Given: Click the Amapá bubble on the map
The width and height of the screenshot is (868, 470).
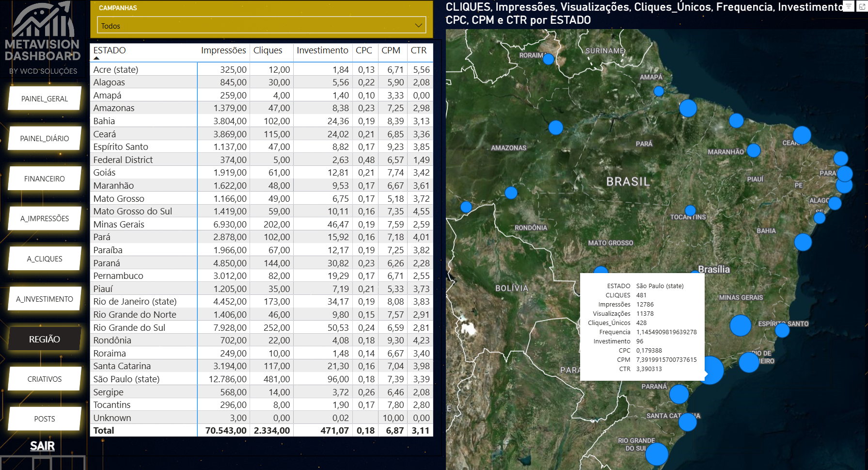Looking at the screenshot, I should pos(659,91).
